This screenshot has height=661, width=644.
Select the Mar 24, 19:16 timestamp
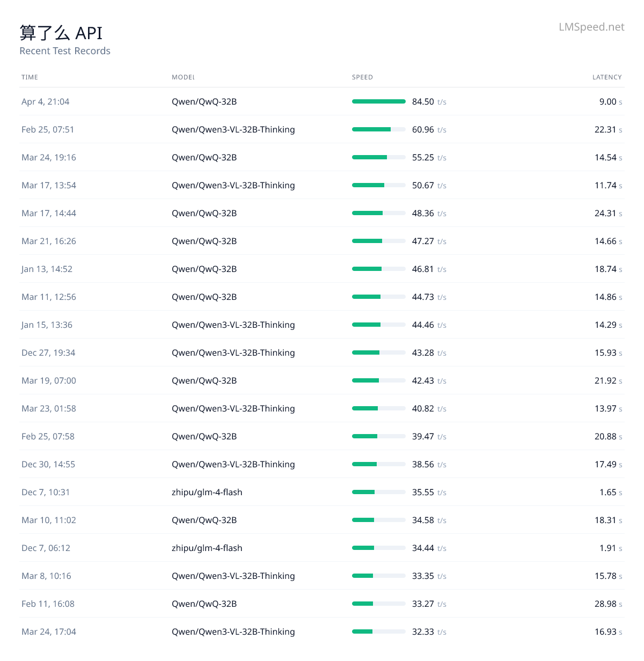[x=49, y=157]
